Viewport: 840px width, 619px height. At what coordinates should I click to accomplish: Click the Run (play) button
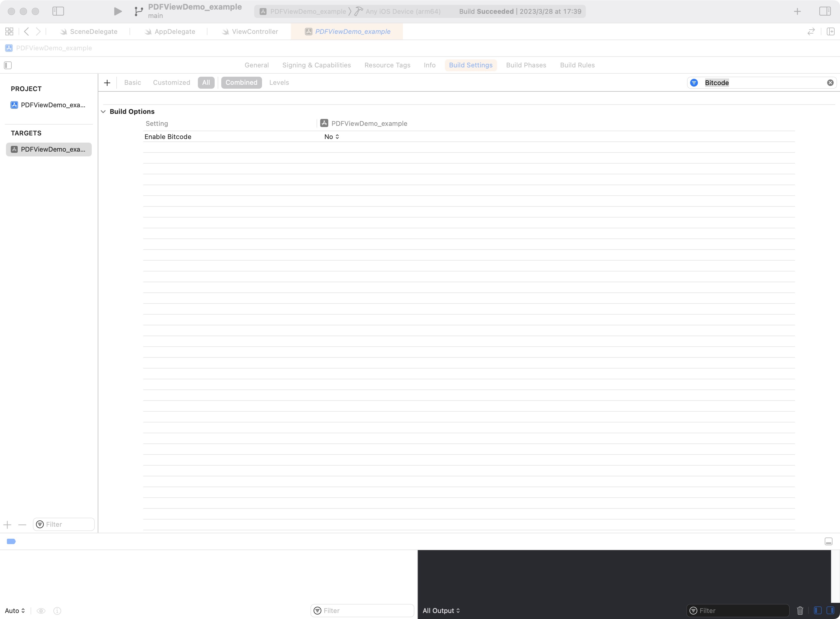[x=118, y=11]
